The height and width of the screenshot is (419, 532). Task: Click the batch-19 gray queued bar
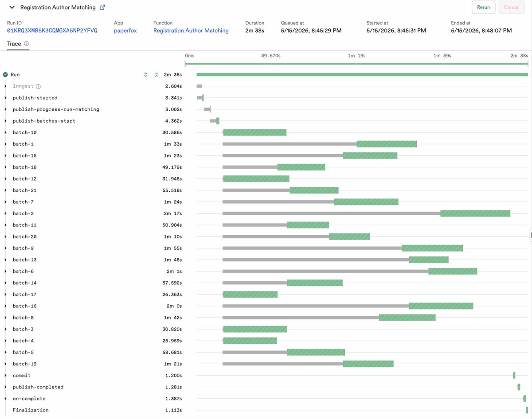283,364
